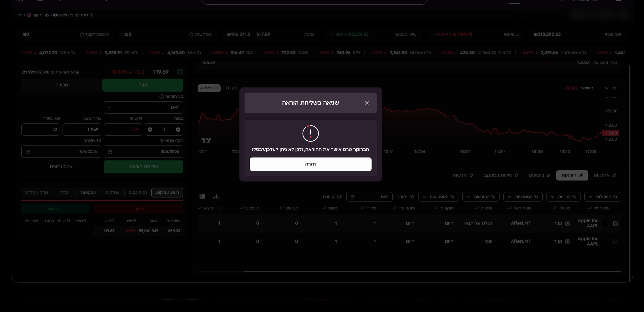Close the order error dialog with X

pos(367,103)
